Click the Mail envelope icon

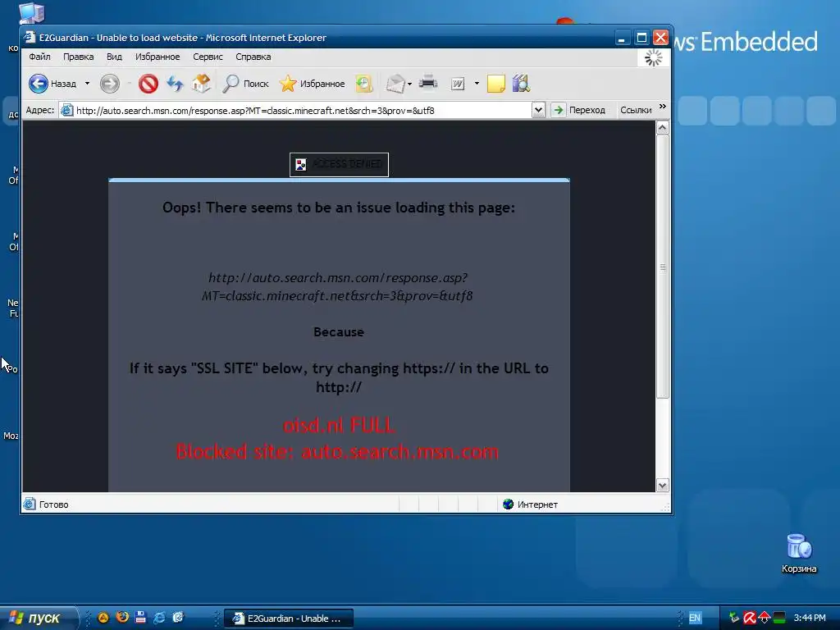click(395, 84)
